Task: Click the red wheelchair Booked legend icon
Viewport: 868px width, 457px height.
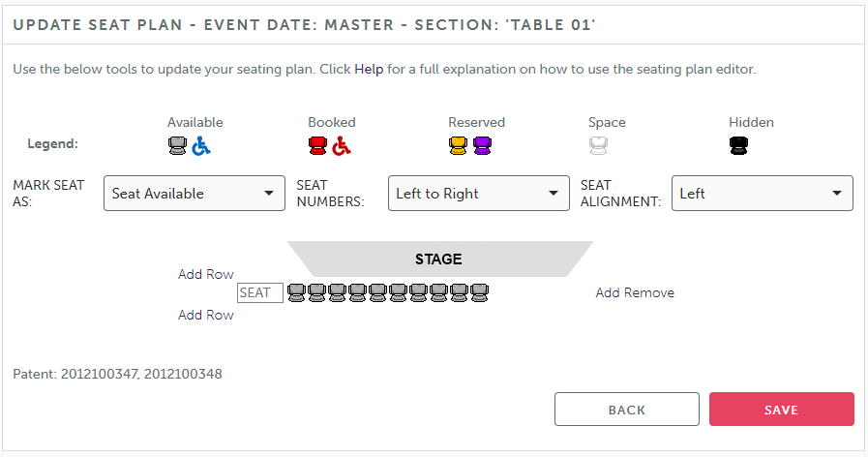Action: coord(342,146)
